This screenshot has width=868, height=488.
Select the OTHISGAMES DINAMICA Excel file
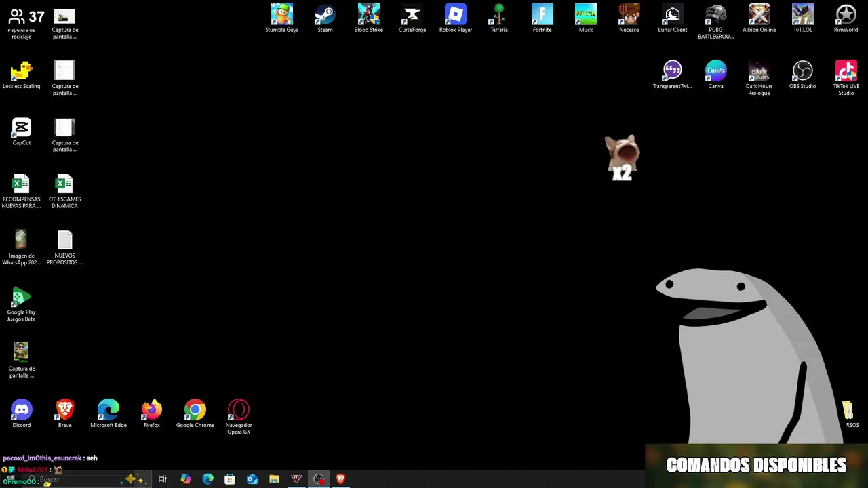click(64, 191)
